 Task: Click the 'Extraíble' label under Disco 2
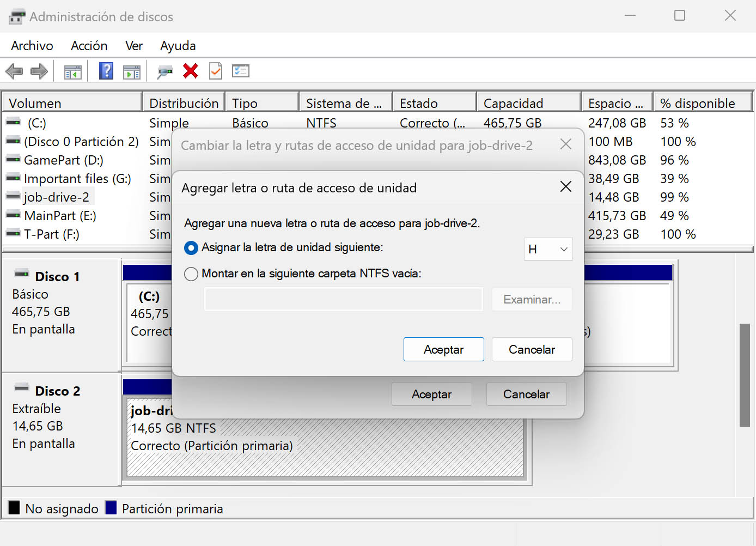click(36, 409)
